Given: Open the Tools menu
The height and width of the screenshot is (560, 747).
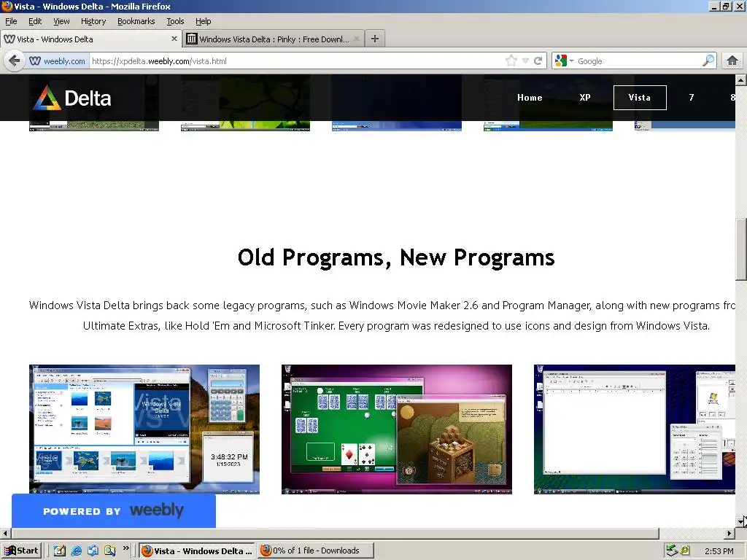Looking at the screenshot, I should tap(175, 21).
